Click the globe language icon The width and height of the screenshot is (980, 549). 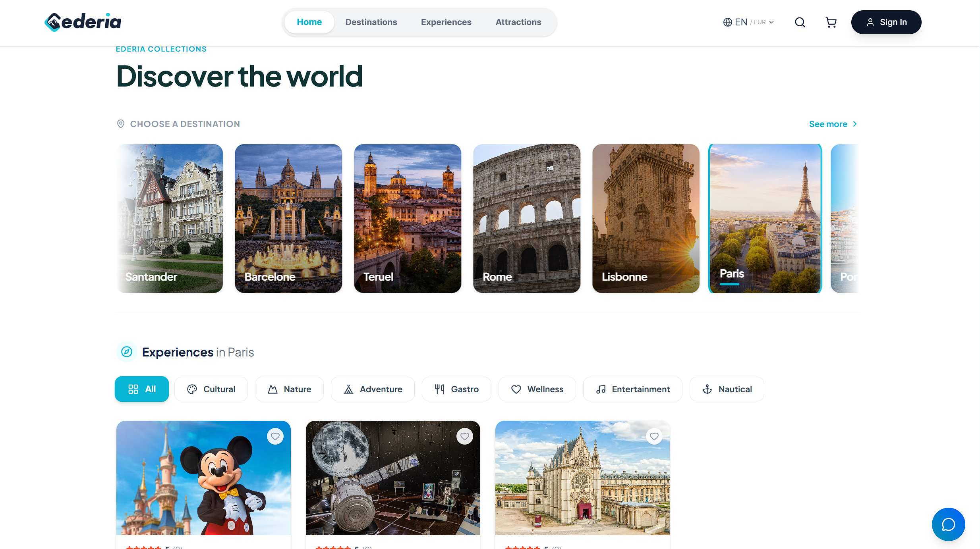[x=727, y=22]
